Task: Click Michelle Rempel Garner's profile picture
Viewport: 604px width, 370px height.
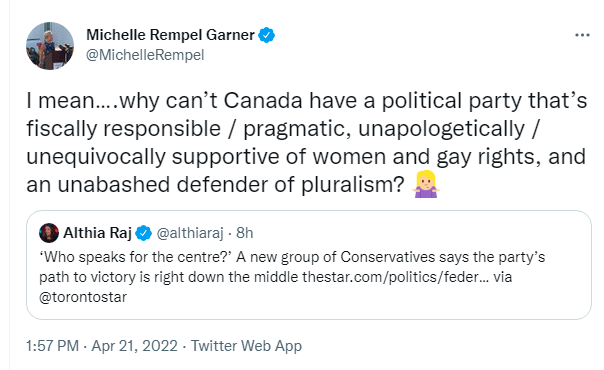Action: (50, 46)
